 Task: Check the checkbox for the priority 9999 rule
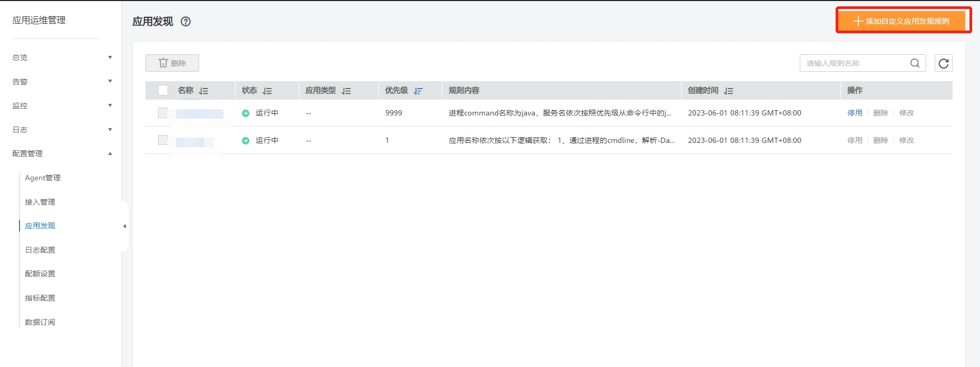coord(163,113)
